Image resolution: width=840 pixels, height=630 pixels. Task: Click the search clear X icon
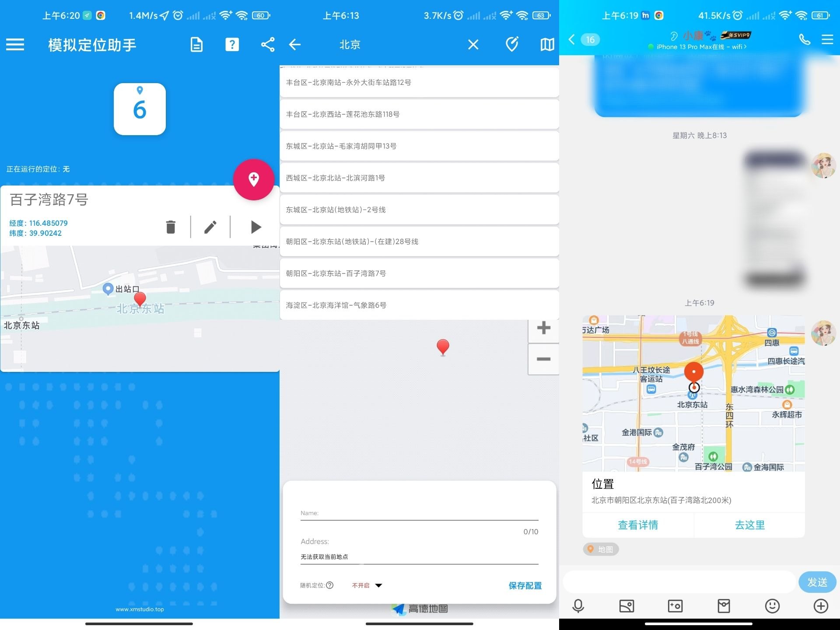pos(473,44)
